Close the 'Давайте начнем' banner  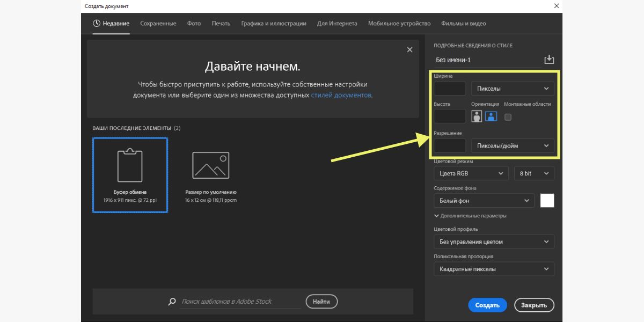tap(409, 49)
